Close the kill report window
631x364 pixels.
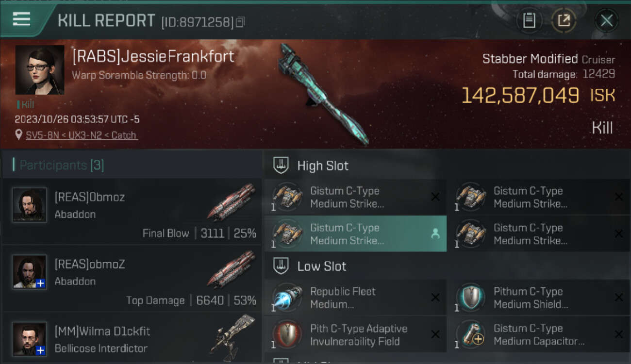[606, 20]
